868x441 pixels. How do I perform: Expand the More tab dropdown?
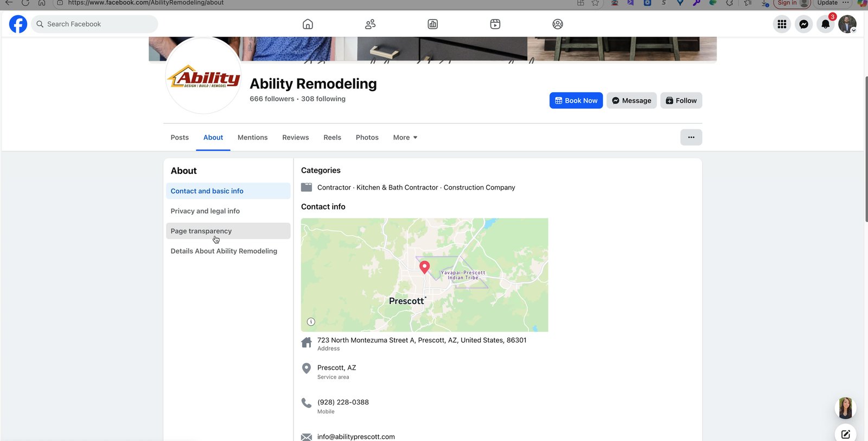405,137
